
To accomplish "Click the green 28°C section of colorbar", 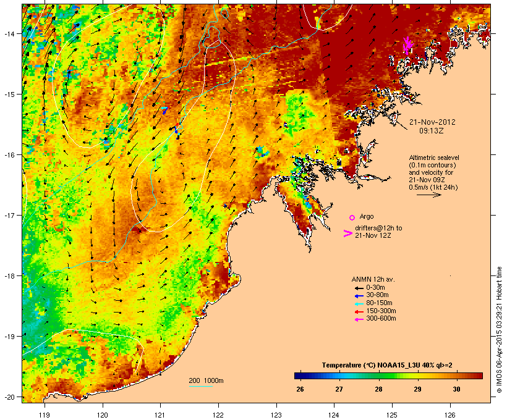I will [x=380, y=376].
